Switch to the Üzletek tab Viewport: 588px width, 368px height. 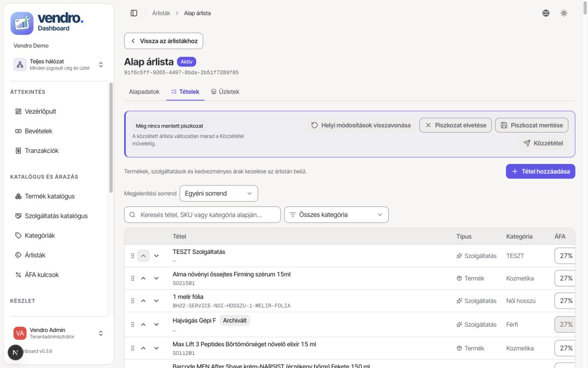point(225,92)
